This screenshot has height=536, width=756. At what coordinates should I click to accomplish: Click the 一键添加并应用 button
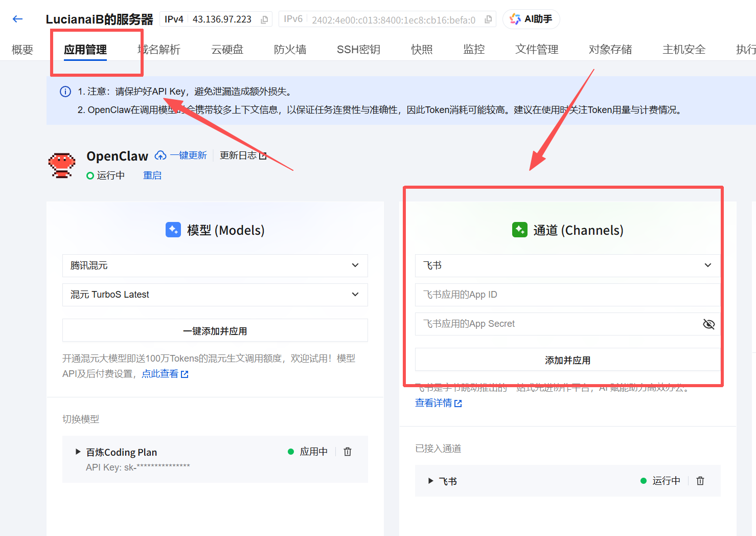(215, 331)
